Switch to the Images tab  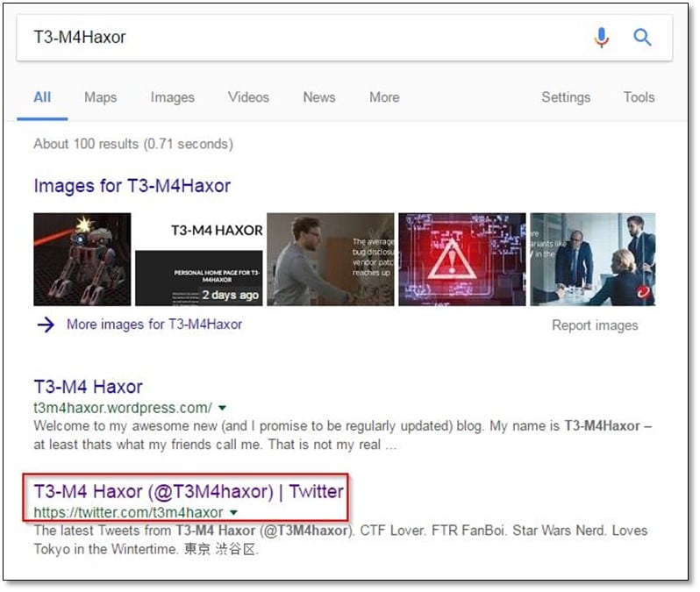pos(172,97)
